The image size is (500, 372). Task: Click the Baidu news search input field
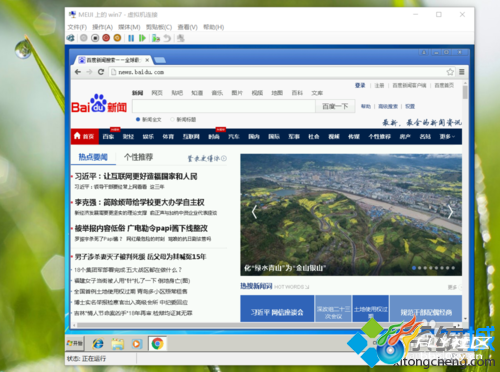click(x=224, y=106)
